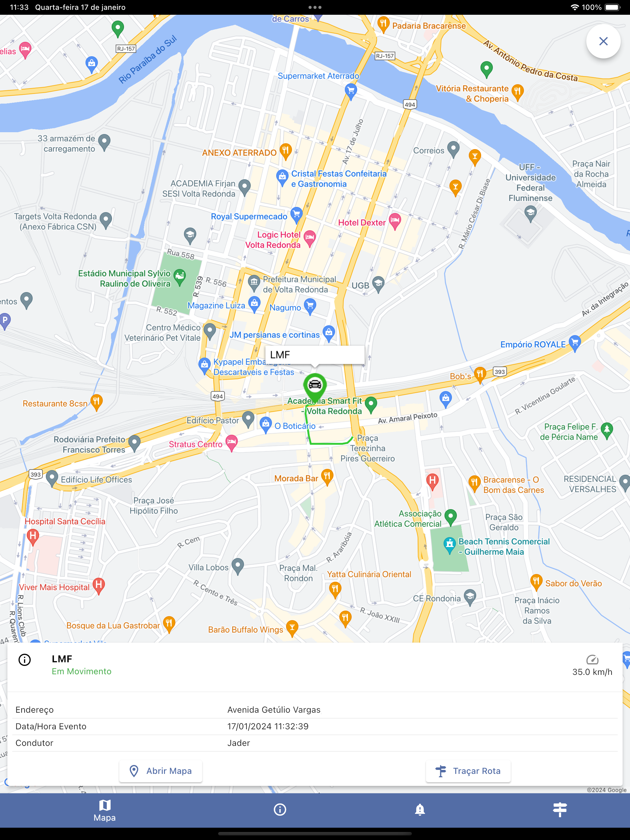Select the LMF map callout label

[315, 355]
